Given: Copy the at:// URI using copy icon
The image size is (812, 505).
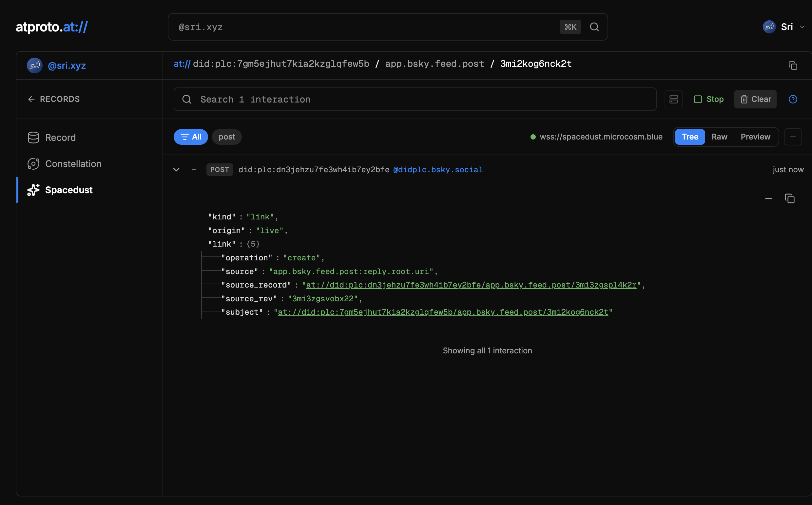Looking at the screenshot, I should click(793, 65).
